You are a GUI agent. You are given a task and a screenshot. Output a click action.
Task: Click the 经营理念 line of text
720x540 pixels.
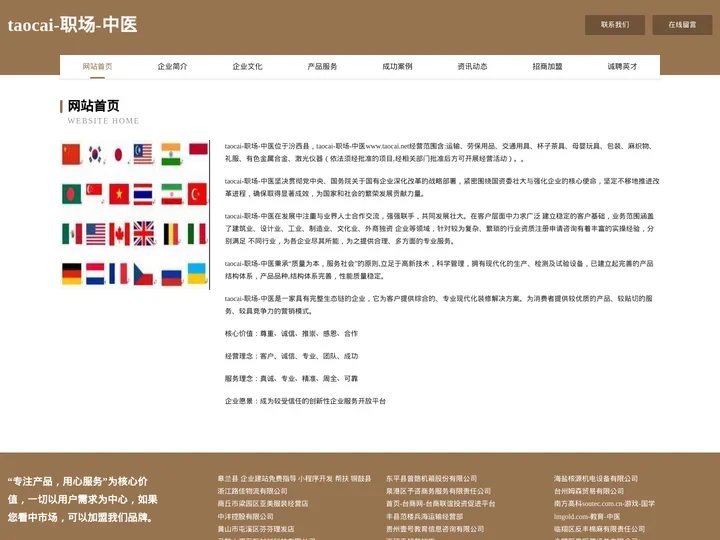[291, 356]
